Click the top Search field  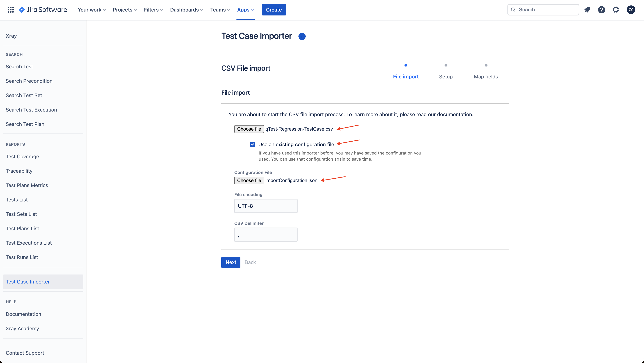point(543,10)
